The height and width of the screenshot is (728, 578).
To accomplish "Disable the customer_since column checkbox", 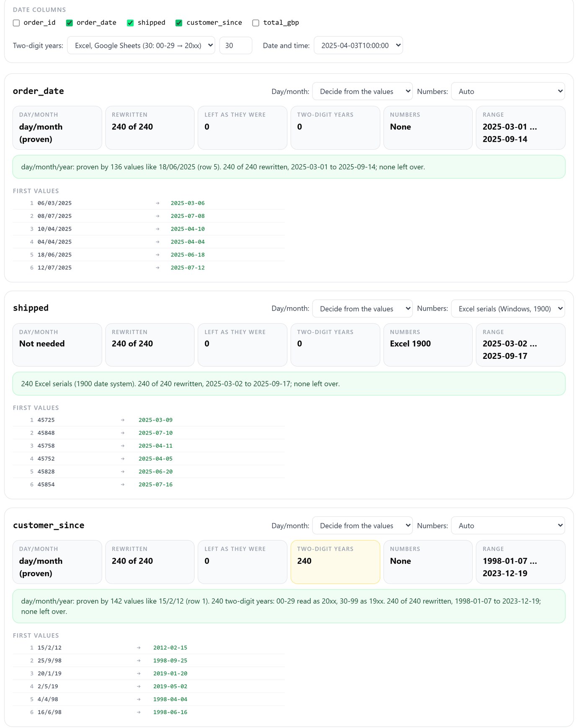I will [x=179, y=23].
